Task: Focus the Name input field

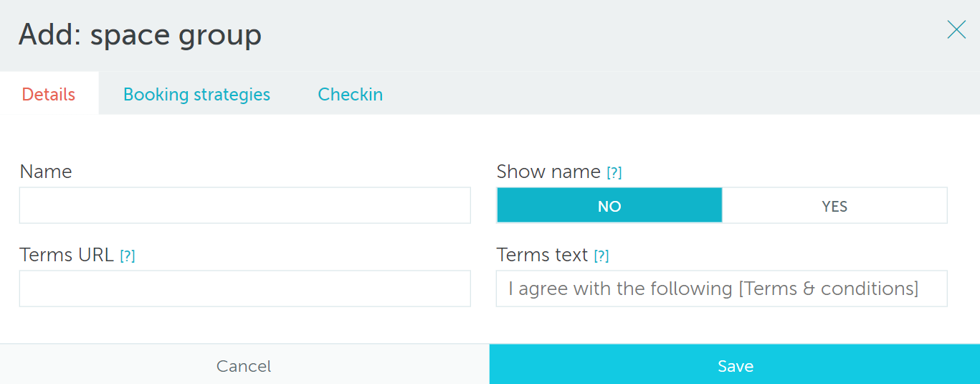Action: click(244, 205)
